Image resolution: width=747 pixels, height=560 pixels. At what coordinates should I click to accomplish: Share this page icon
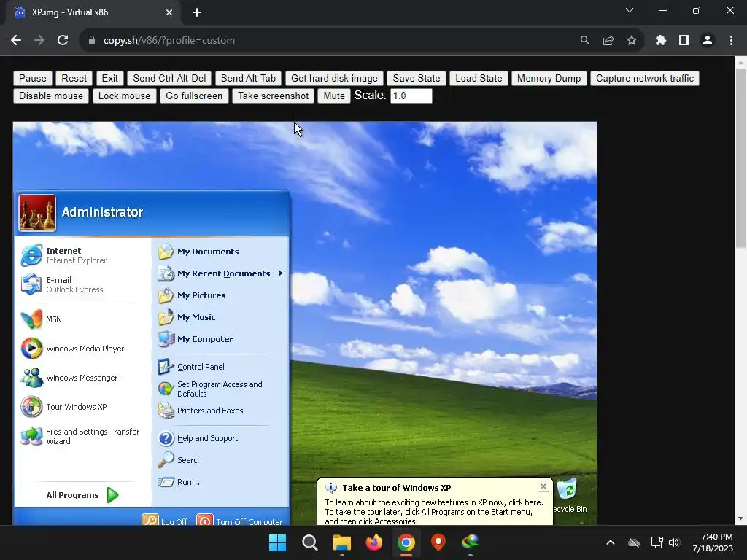pos(608,41)
